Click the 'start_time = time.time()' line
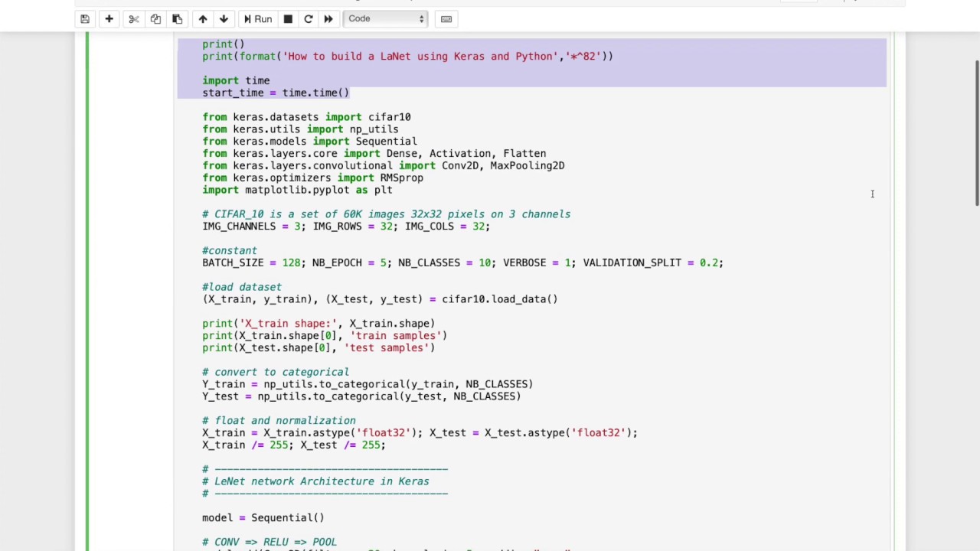The width and height of the screenshot is (980, 551). pyautogui.click(x=276, y=93)
